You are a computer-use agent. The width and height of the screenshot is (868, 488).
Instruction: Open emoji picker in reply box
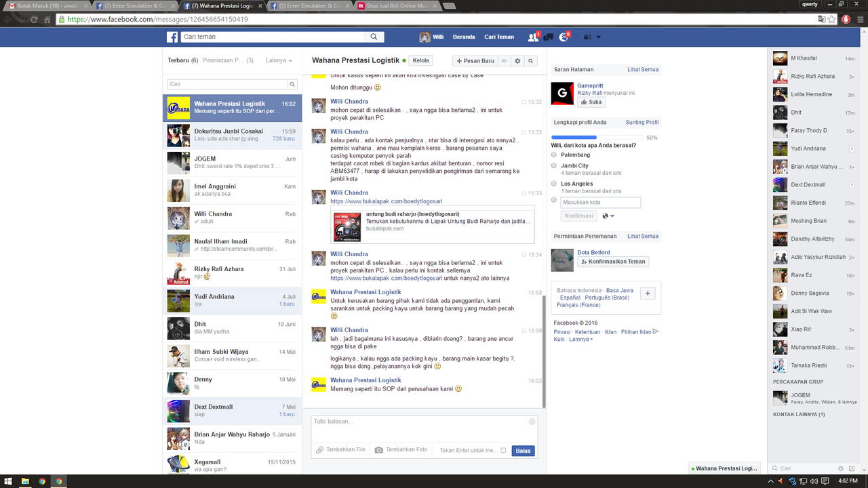532,422
